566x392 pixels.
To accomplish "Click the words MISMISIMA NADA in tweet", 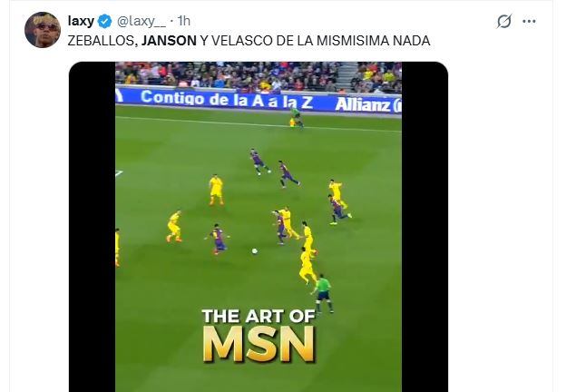I will (373, 41).
